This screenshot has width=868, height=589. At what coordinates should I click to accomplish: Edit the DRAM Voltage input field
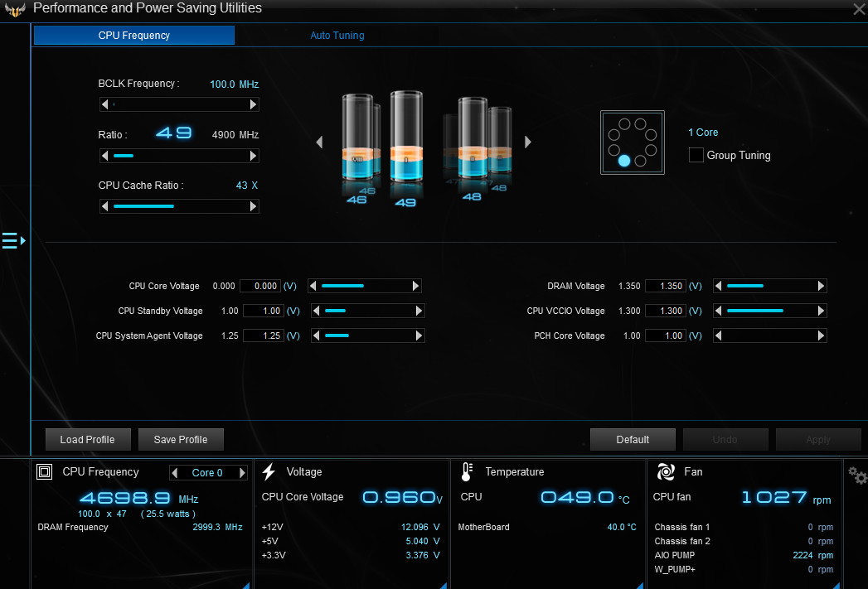(x=666, y=286)
